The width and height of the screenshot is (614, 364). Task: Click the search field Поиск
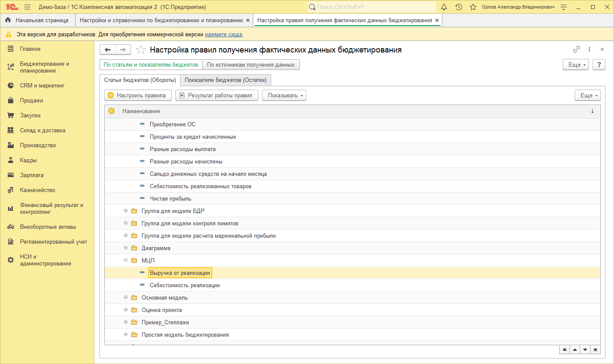371,7
